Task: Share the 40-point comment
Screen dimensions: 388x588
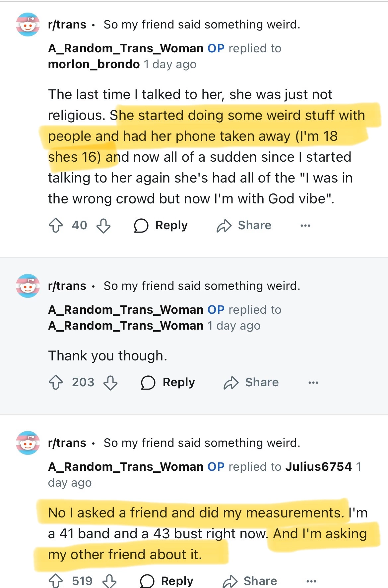Action: pos(244,226)
